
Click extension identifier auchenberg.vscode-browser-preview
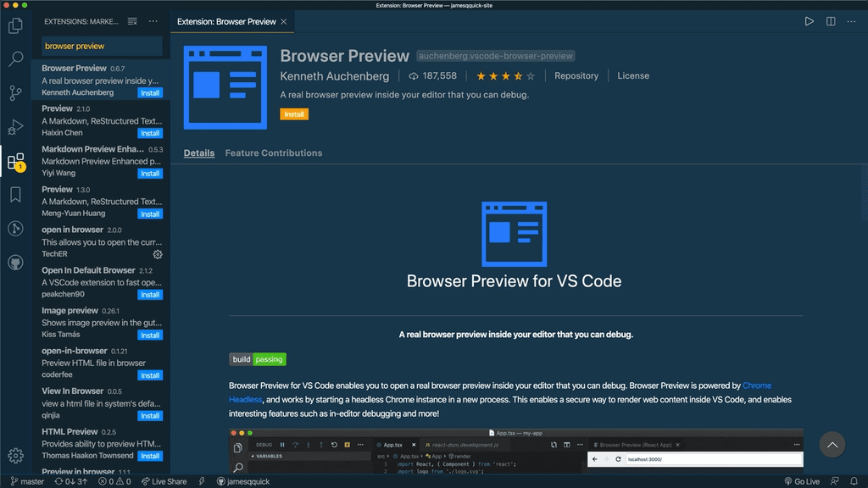click(495, 56)
